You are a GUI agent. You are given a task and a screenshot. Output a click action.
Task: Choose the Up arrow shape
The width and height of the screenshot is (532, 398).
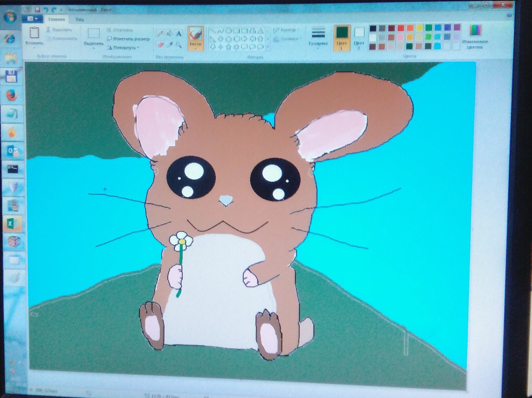click(260, 39)
